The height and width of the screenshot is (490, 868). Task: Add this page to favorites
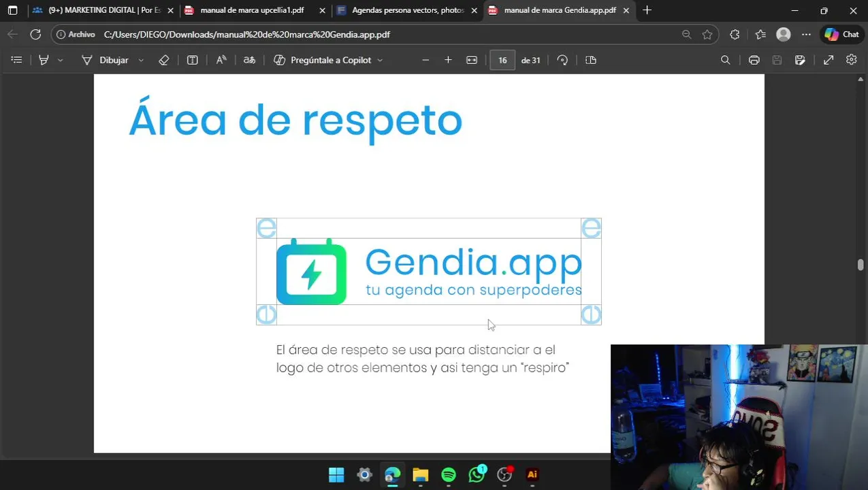(x=707, y=34)
